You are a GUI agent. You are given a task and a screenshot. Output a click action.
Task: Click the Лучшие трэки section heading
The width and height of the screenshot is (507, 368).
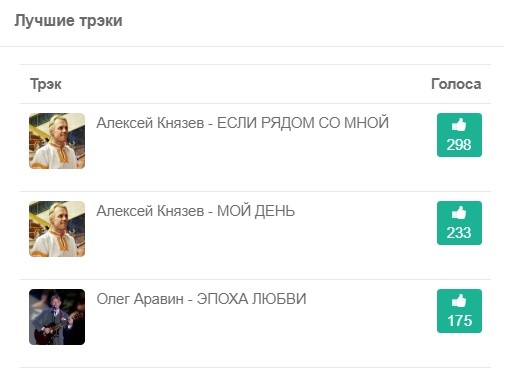tap(68, 21)
